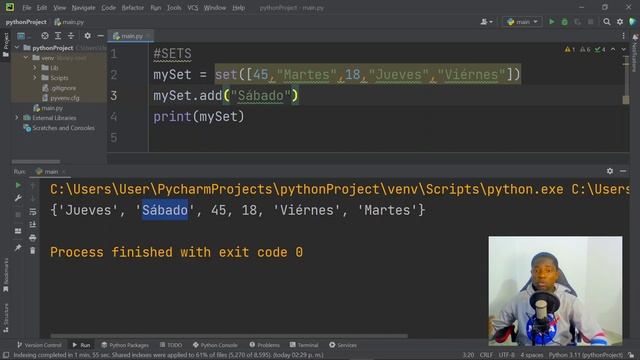Screen dimensions: 640x360
Task: Hide the Run panel with minus icon
Action: tap(623, 171)
